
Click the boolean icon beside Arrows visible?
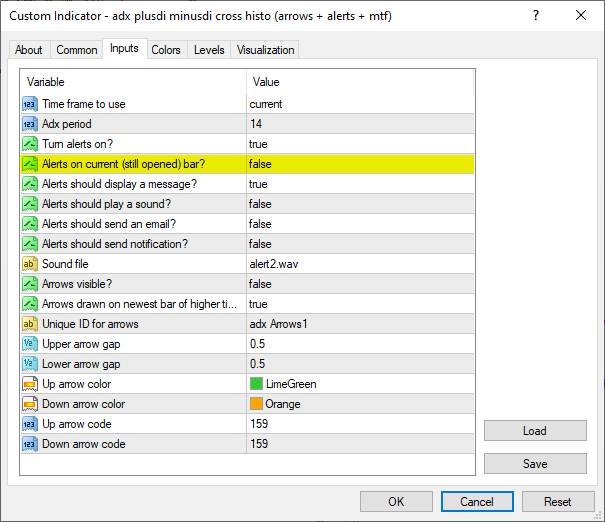point(30,284)
